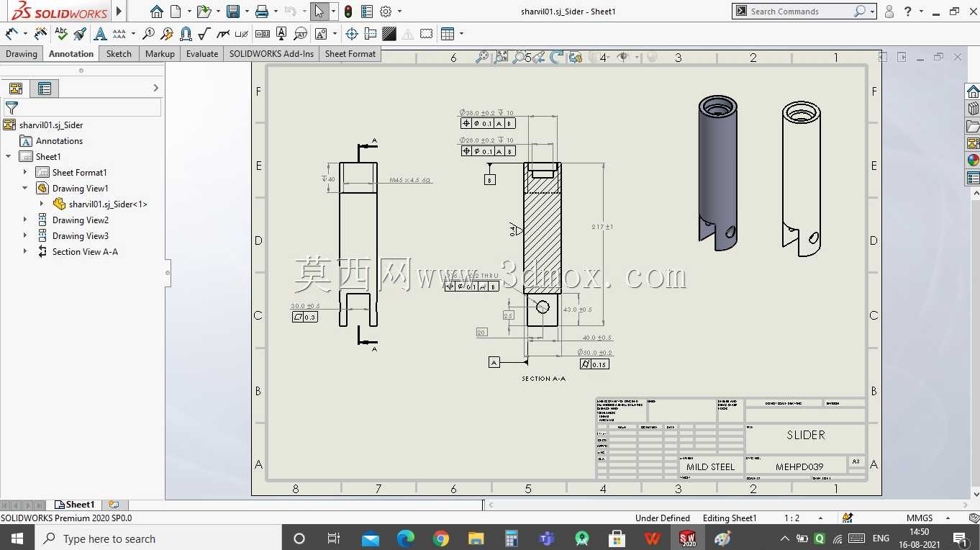Click the Windows Start button
The image size is (980, 550).
pyautogui.click(x=17, y=538)
